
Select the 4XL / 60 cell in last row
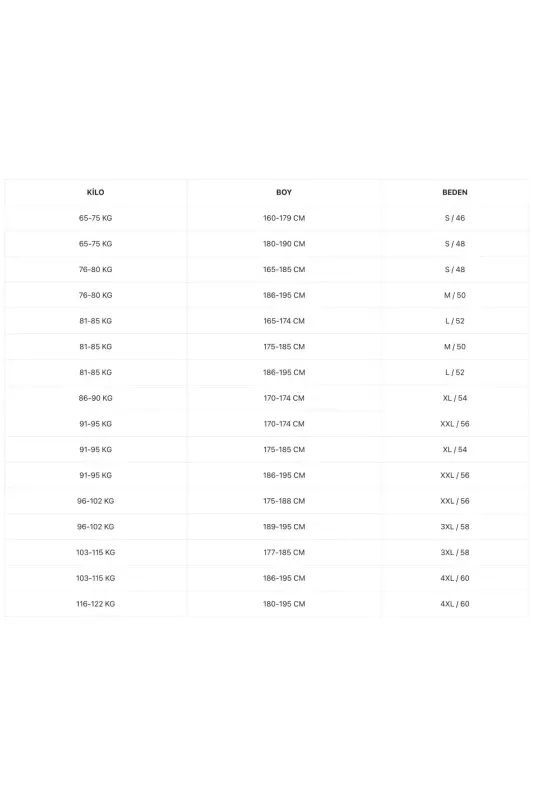tap(454, 604)
